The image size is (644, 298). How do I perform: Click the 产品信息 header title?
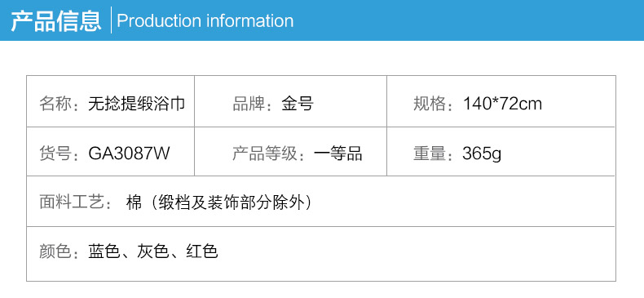(x=56, y=20)
